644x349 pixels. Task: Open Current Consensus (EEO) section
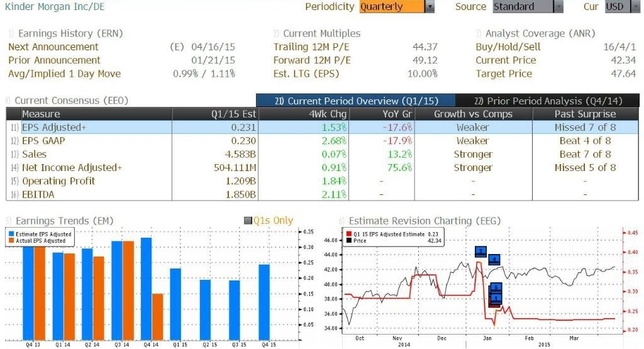pos(72,101)
